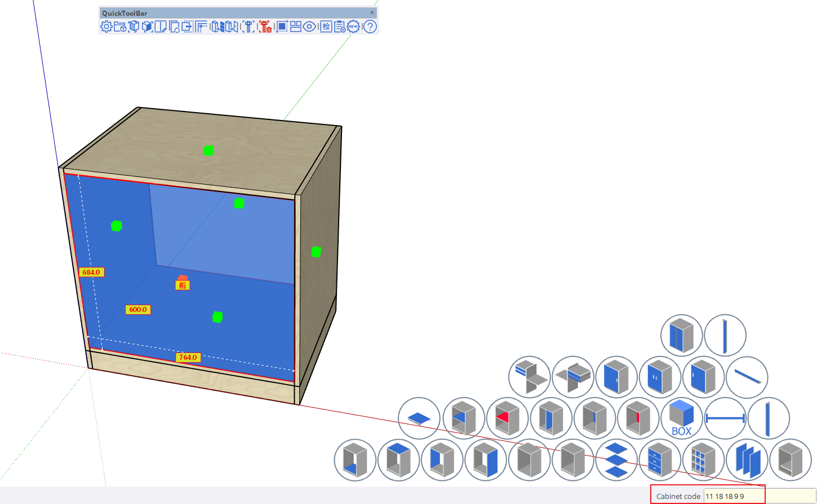Open settings gear in QuickToolBar
Viewport: 817px width, 504px height.
(106, 26)
